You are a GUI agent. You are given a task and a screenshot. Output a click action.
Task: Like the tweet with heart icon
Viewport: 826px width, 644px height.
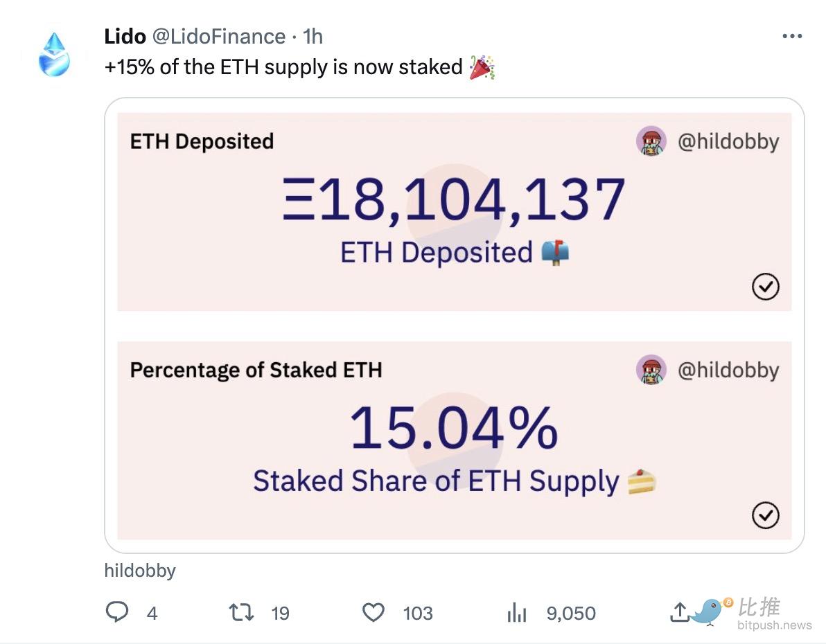[374, 612]
